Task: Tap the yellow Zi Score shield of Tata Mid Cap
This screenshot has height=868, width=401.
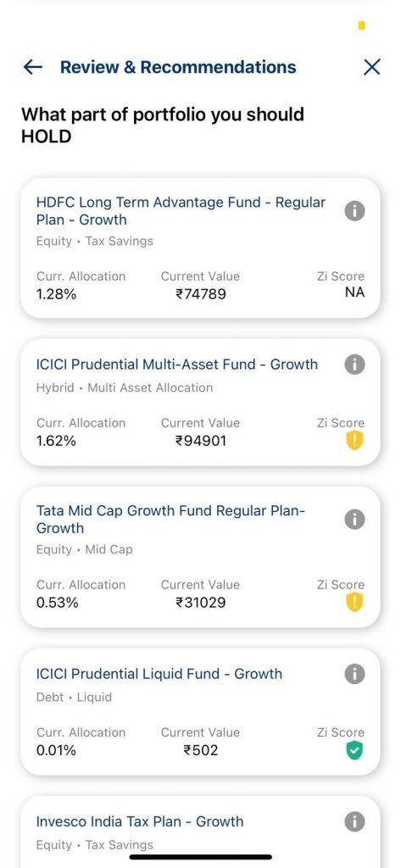Action: [354, 603]
